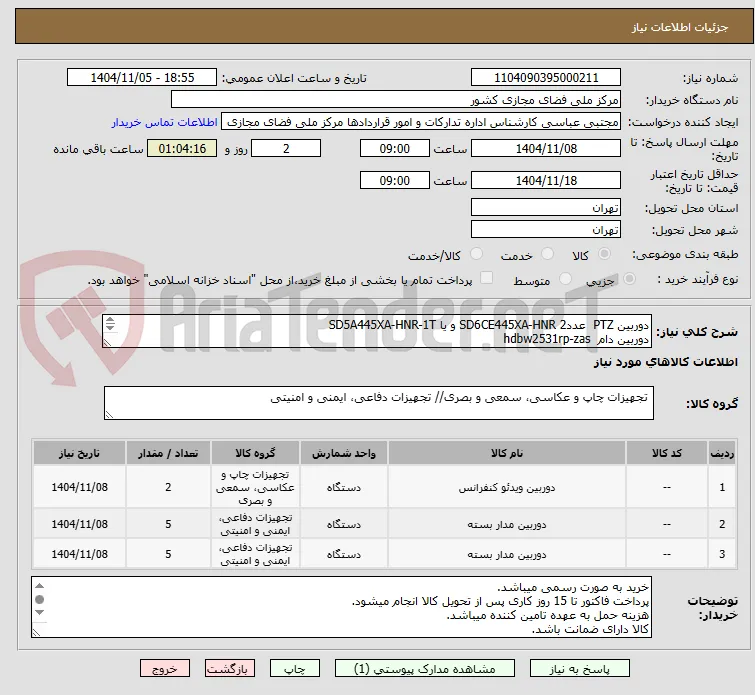
Task: Click the بازگشت back button
Action: (229, 669)
